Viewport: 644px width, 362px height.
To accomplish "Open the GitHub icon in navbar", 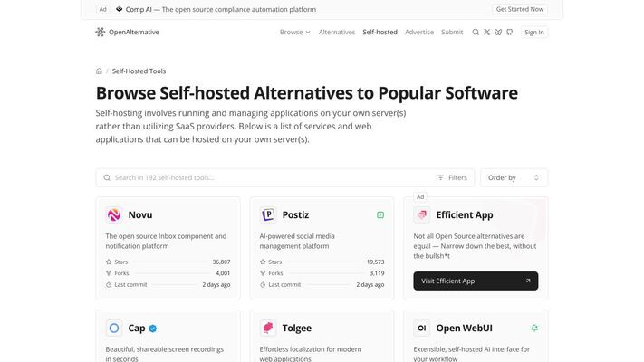I will tap(510, 32).
